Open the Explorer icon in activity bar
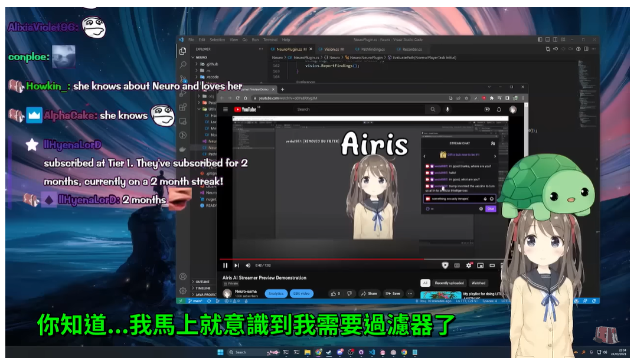 point(183,51)
